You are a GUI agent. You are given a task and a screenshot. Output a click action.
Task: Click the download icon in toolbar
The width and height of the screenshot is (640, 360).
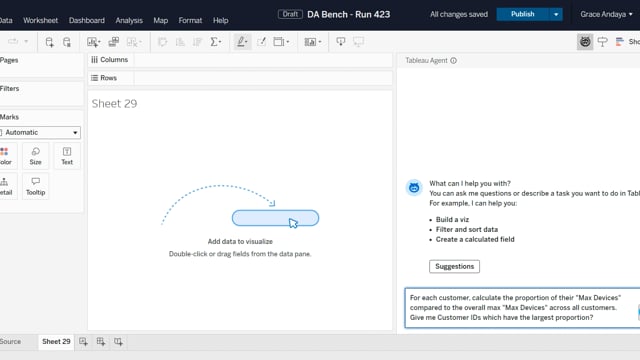340,42
